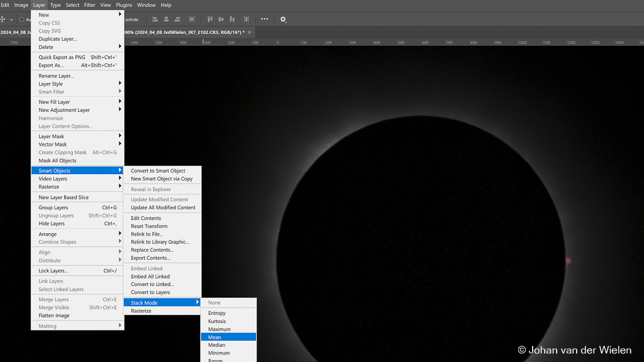The width and height of the screenshot is (644, 362).
Task: Expand the Rasterize submenu in Layer menu
Action: coord(77,187)
